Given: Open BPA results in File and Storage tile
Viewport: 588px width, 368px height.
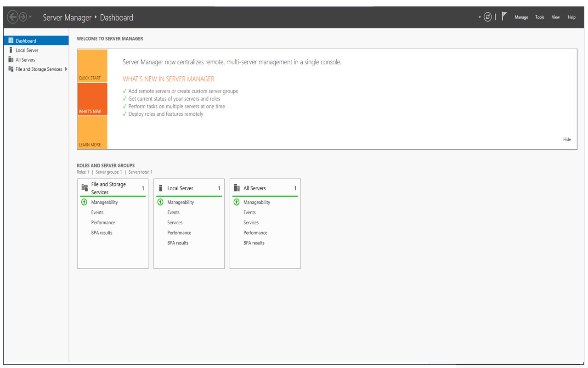Looking at the screenshot, I should [x=102, y=232].
